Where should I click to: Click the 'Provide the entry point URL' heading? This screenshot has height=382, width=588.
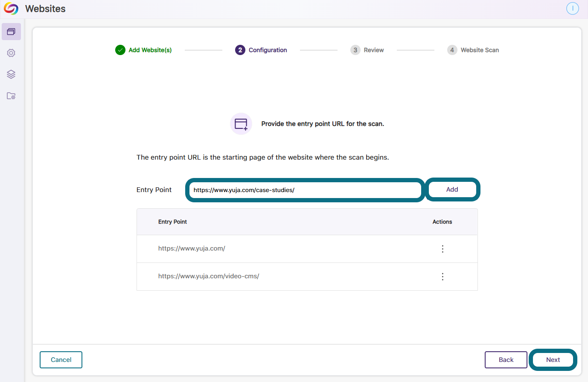coord(323,124)
